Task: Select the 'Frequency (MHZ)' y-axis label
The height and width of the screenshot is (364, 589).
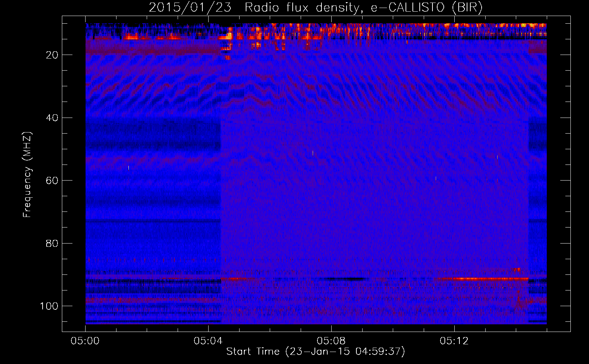Action: [x=27, y=175]
